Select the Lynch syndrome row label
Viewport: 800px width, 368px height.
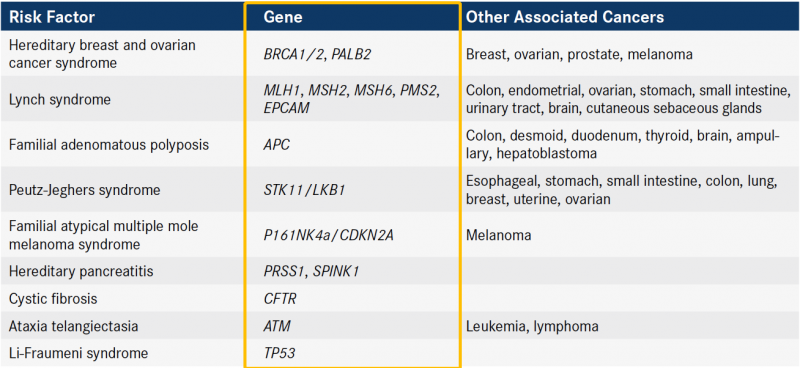(60, 100)
